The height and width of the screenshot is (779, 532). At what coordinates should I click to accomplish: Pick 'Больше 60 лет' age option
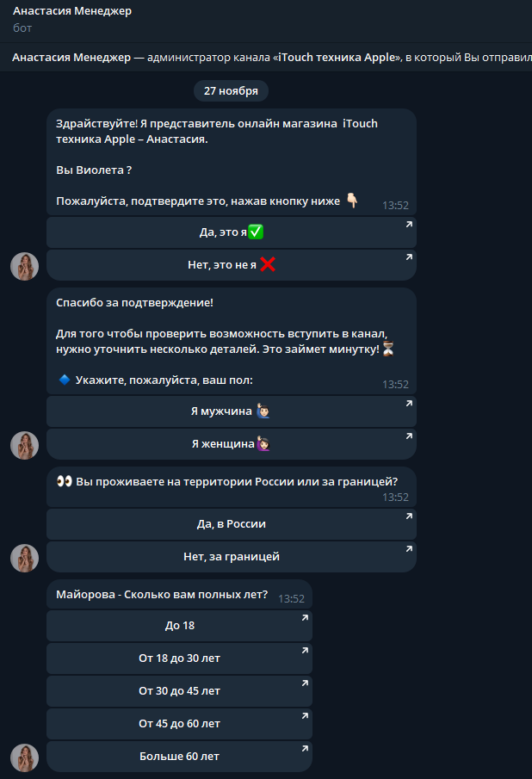(x=179, y=757)
